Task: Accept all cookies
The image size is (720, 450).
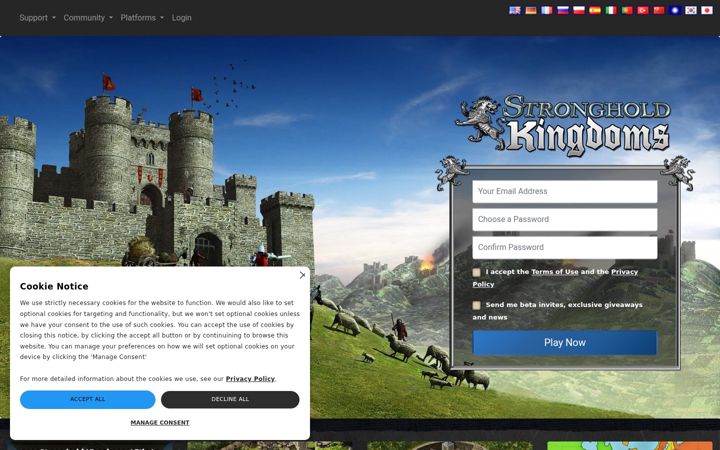Action: pos(88,399)
